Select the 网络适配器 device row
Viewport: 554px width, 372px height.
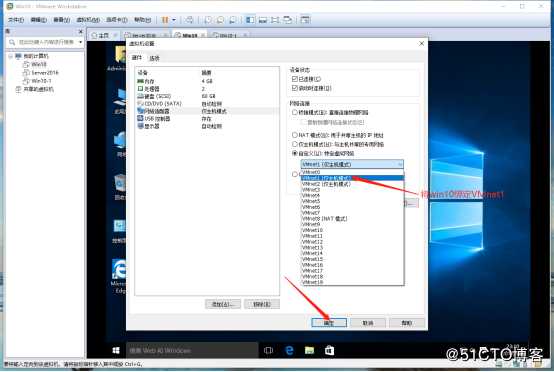click(x=207, y=111)
